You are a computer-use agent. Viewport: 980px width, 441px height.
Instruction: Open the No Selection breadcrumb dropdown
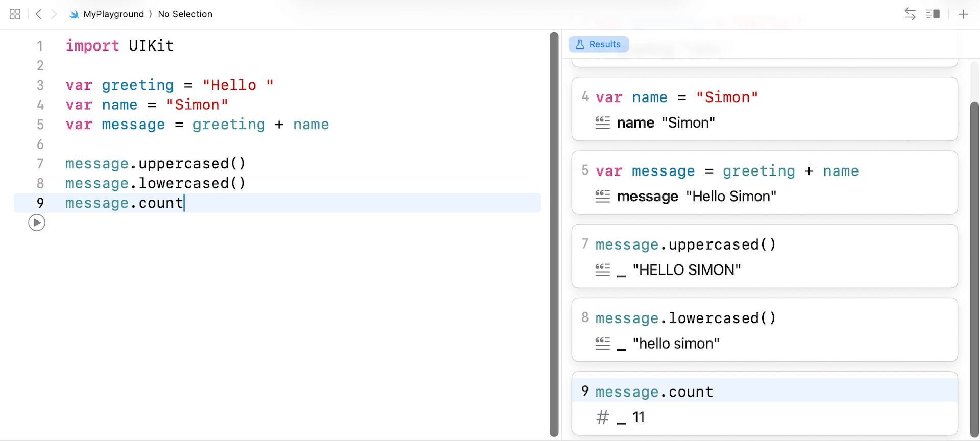tap(185, 14)
